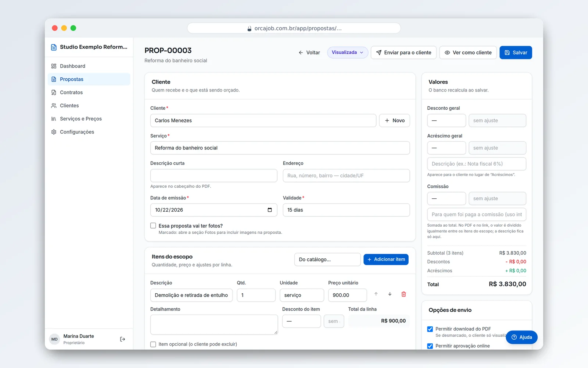The height and width of the screenshot is (368, 588).
Task: Open the calendar picker in Data de emissão
Action: (270, 210)
